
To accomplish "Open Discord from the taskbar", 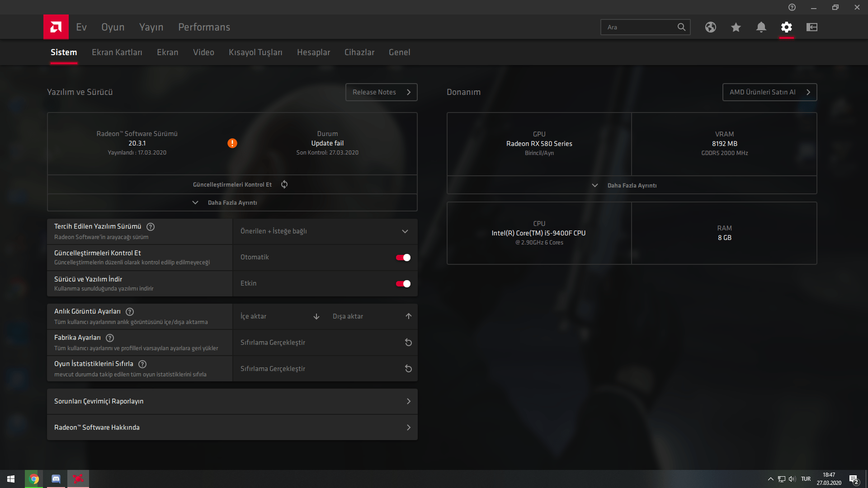I will coord(56,479).
